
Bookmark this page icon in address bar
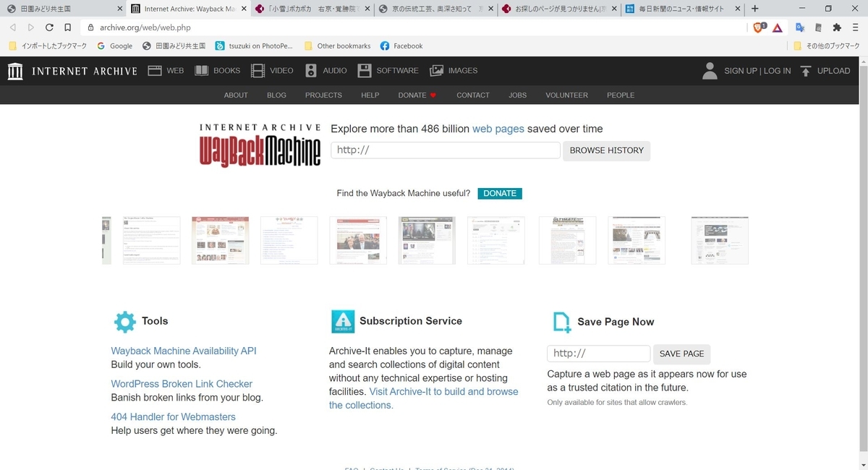[x=67, y=27]
